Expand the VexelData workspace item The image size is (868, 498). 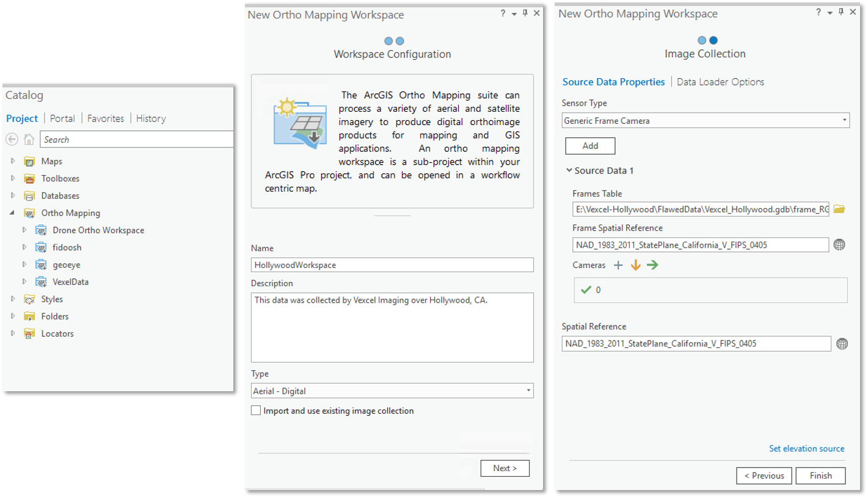tap(23, 281)
